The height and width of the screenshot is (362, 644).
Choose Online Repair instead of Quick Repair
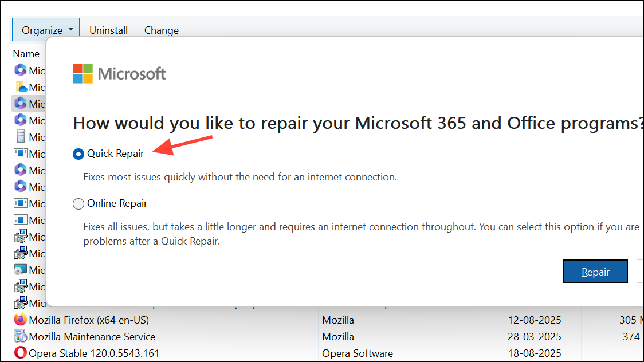tap(78, 203)
